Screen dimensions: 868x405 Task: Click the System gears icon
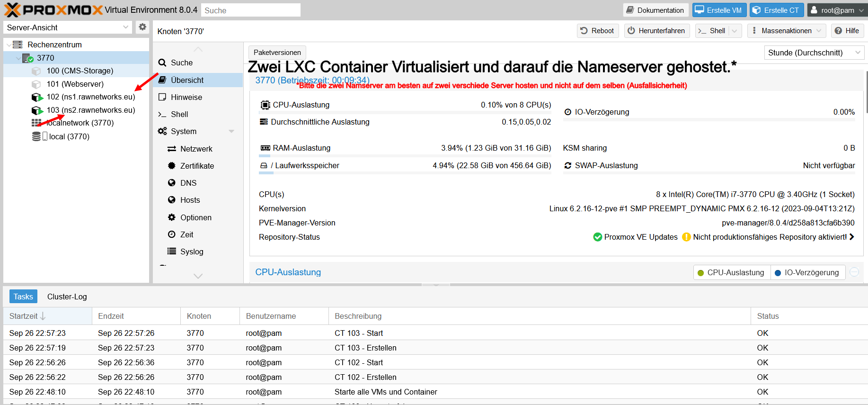click(x=162, y=131)
